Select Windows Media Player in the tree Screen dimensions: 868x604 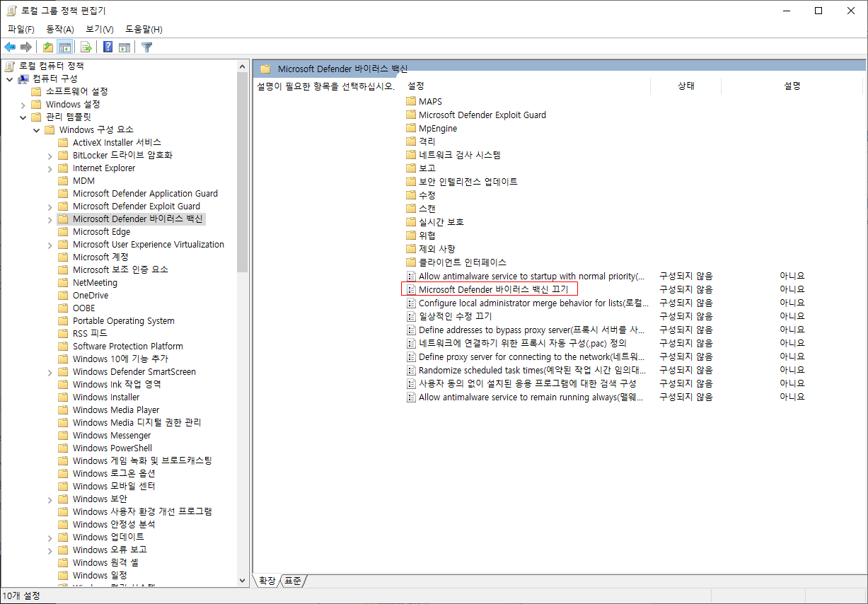116,410
